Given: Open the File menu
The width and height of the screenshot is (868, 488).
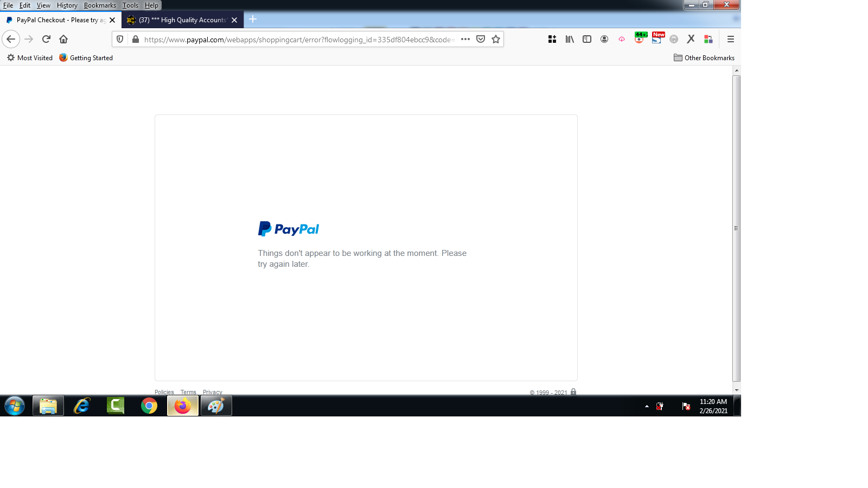Looking at the screenshot, I should 8,5.
